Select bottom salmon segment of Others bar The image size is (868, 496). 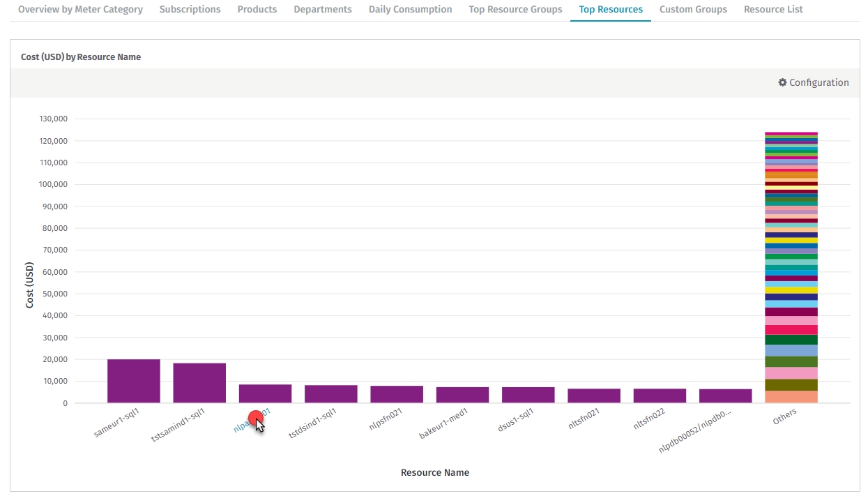coord(791,397)
